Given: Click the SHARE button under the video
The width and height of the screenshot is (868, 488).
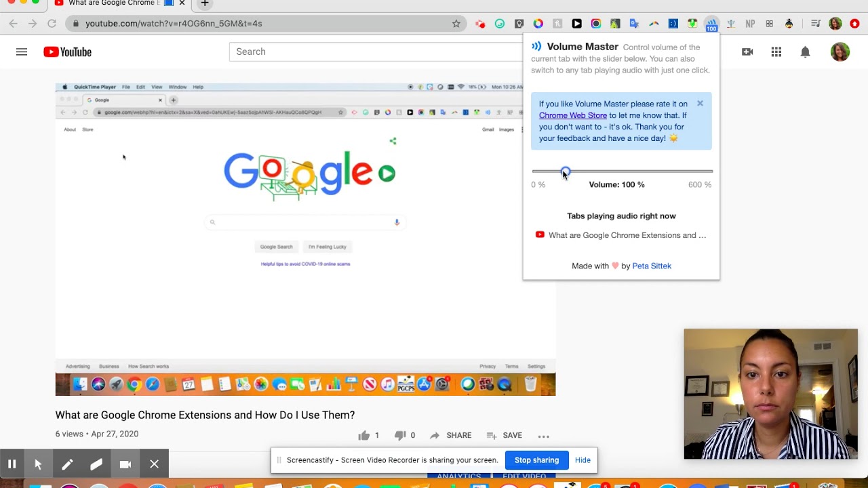Looking at the screenshot, I should point(450,435).
